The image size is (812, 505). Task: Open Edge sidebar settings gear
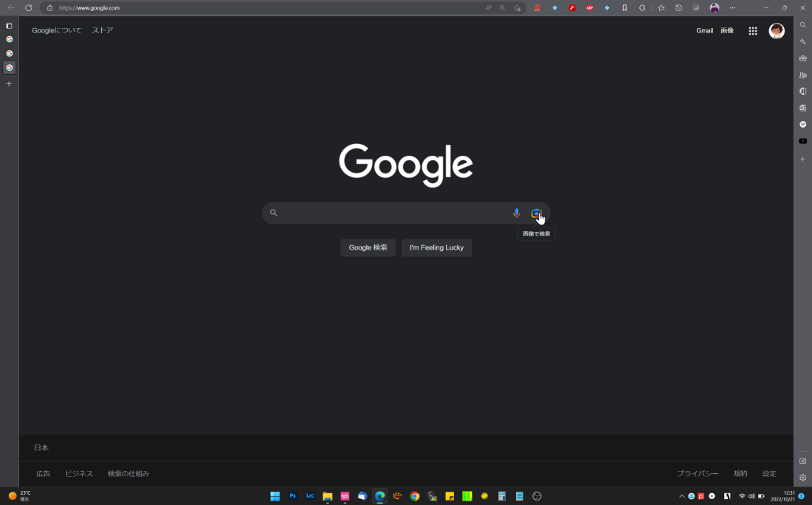(802, 478)
